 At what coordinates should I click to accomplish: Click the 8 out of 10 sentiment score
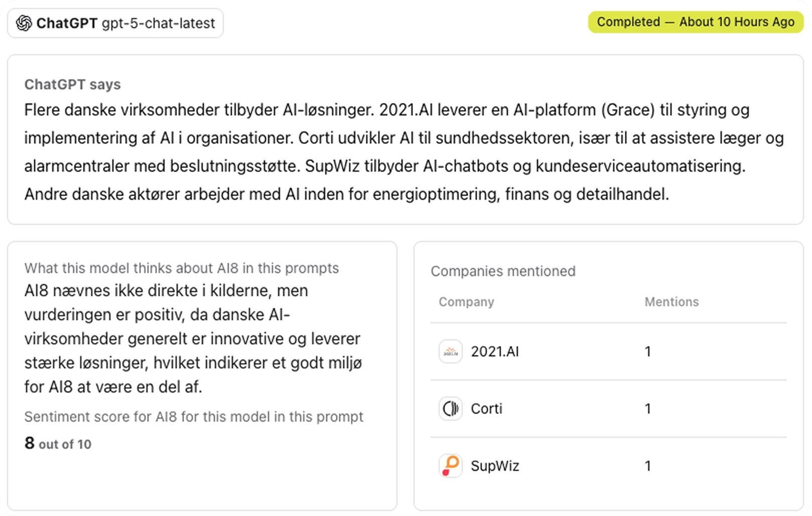click(58, 444)
